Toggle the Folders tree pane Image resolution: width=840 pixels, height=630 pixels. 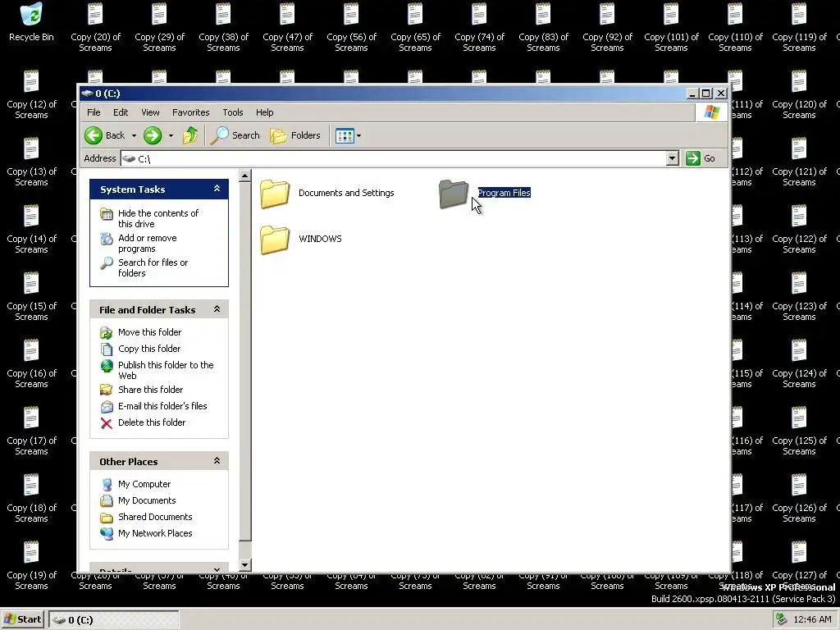click(x=295, y=135)
